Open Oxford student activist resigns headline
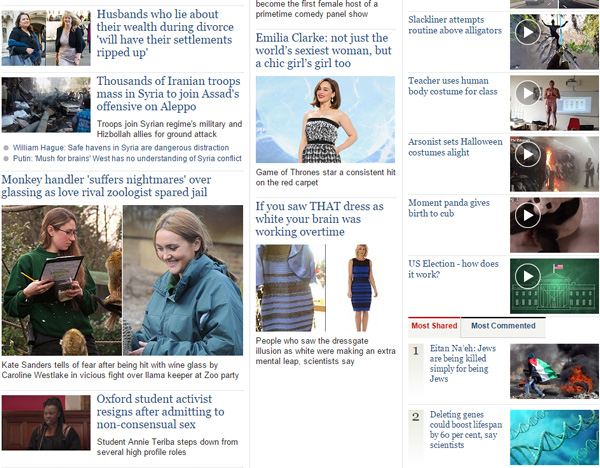The height and width of the screenshot is (468, 600). coord(160,411)
